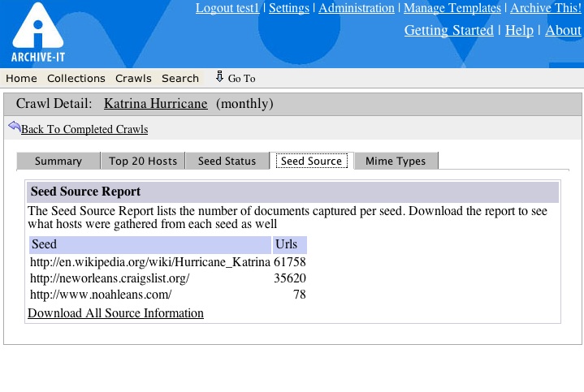Open Home in navigation bar
Screen dimensions: 584x392
click(x=21, y=79)
